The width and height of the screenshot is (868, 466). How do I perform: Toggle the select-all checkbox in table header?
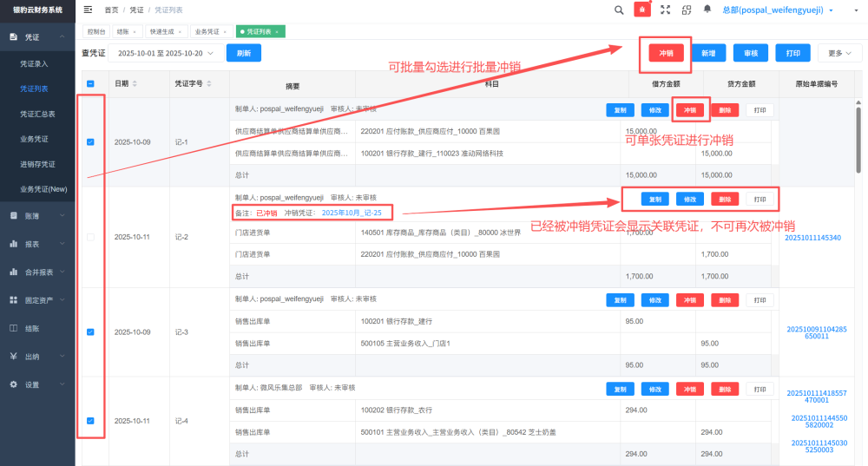91,83
